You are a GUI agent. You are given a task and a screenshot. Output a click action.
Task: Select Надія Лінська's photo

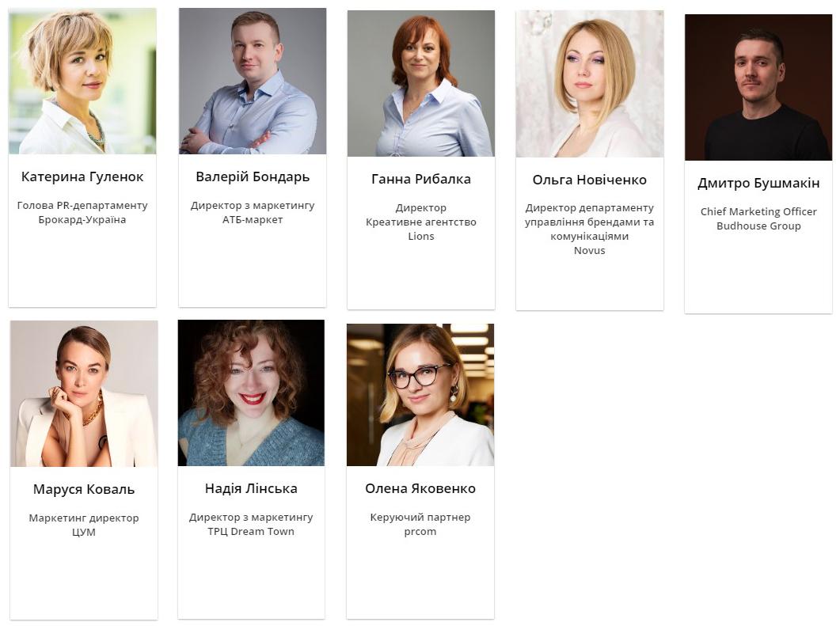[x=251, y=393]
